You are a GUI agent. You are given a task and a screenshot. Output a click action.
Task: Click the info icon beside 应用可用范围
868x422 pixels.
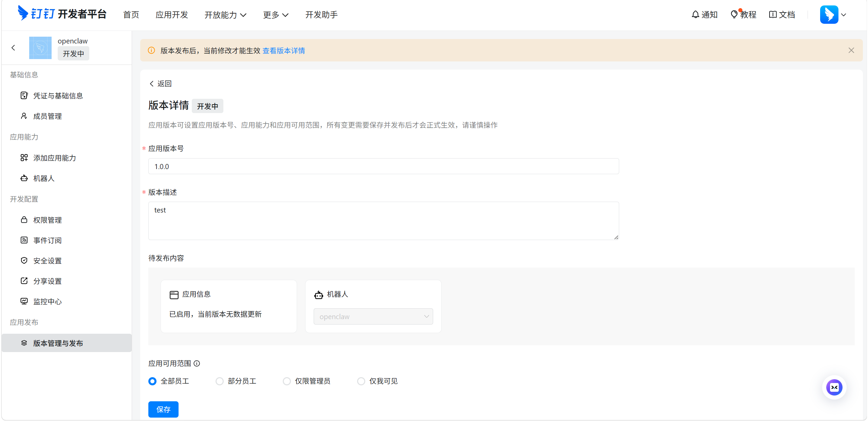[x=197, y=364]
